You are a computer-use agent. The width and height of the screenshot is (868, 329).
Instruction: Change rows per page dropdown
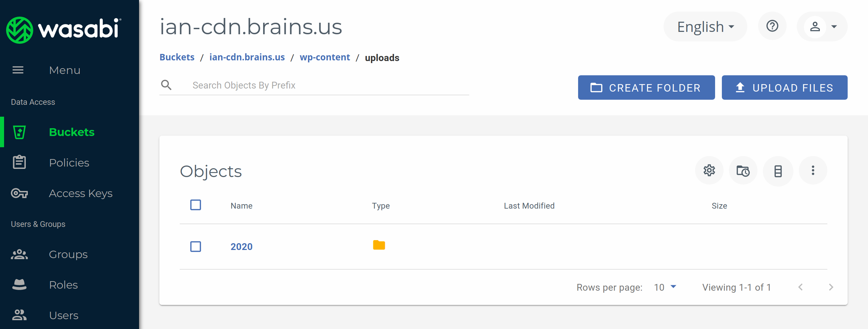(665, 287)
